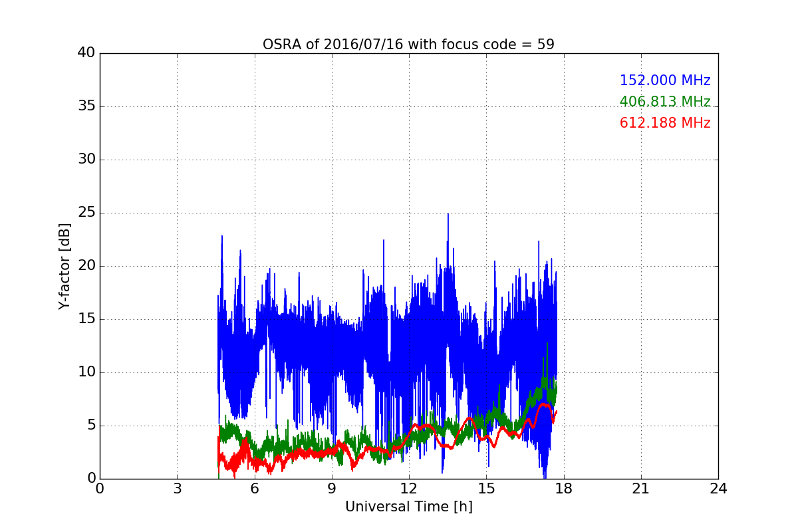Click the Y-factor [dB] axis label
This screenshot has width=798, height=532.
[x=64, y=266]
